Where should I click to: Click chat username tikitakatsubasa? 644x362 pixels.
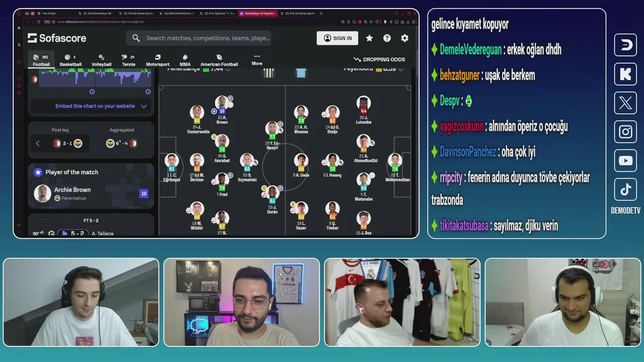tap(464, 226)
